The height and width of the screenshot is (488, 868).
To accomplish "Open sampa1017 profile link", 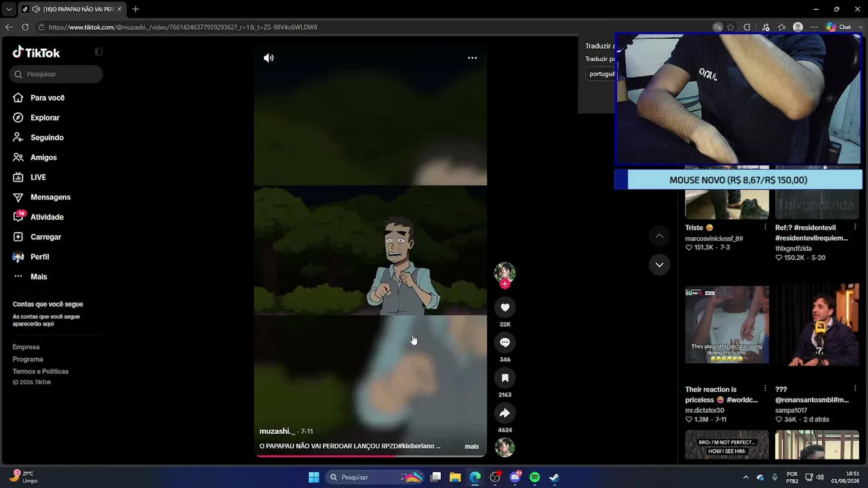I will pyautogui.click(x=791, y=410).
